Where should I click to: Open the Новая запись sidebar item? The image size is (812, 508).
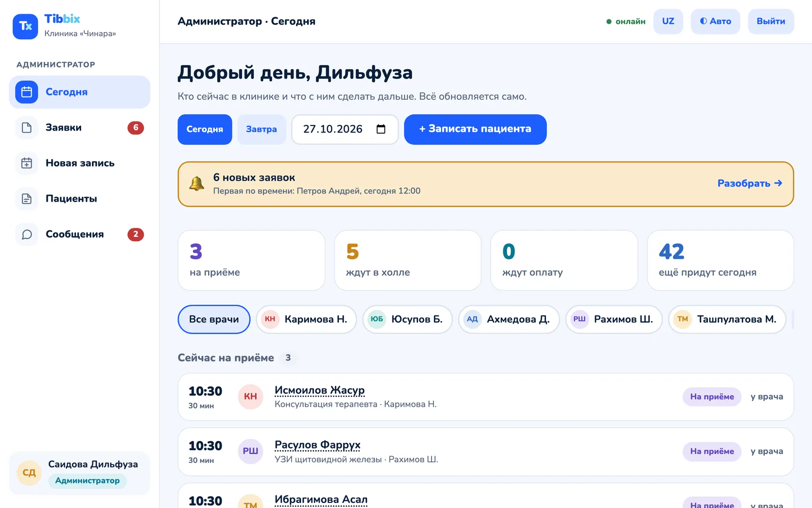(80, 163)
